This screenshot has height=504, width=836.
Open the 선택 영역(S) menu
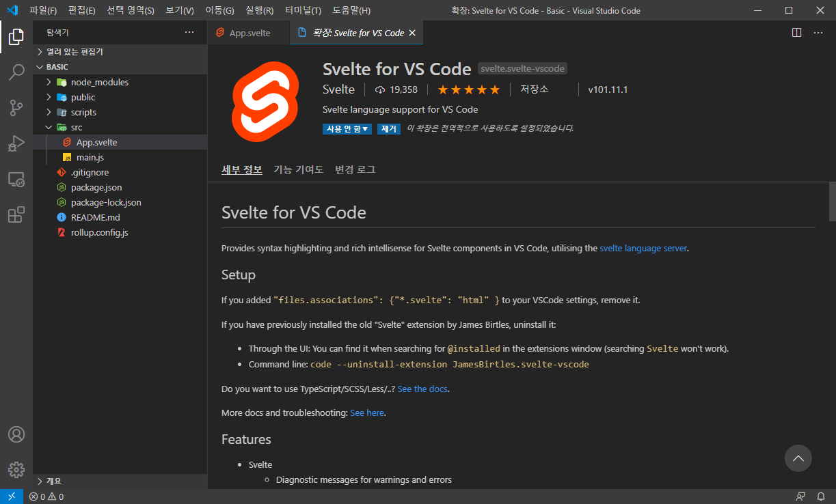[x=131, y=10]
